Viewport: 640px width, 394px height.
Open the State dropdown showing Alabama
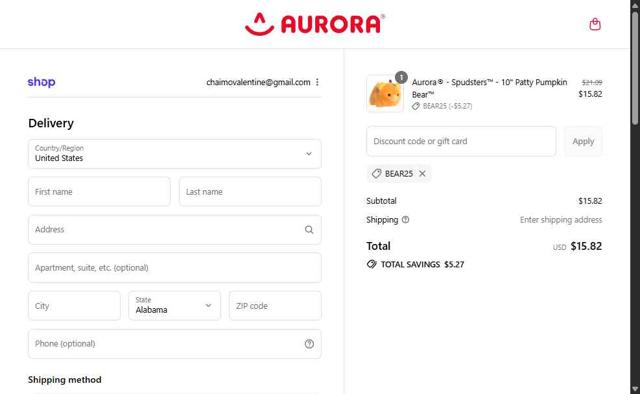(x=175, y=306)
